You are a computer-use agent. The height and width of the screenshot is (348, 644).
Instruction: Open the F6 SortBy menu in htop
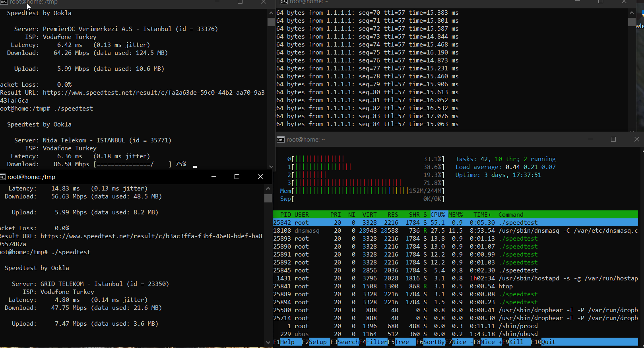coord(431,342)
